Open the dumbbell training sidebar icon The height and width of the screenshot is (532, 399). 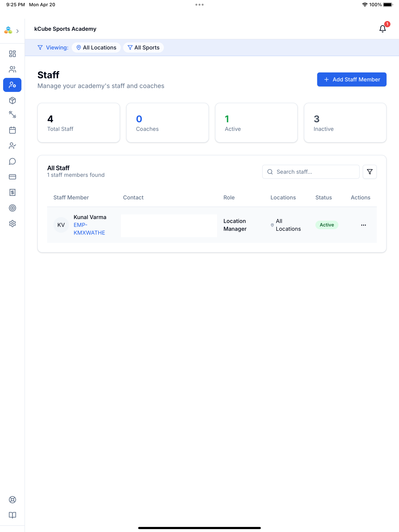coord(12,115)
